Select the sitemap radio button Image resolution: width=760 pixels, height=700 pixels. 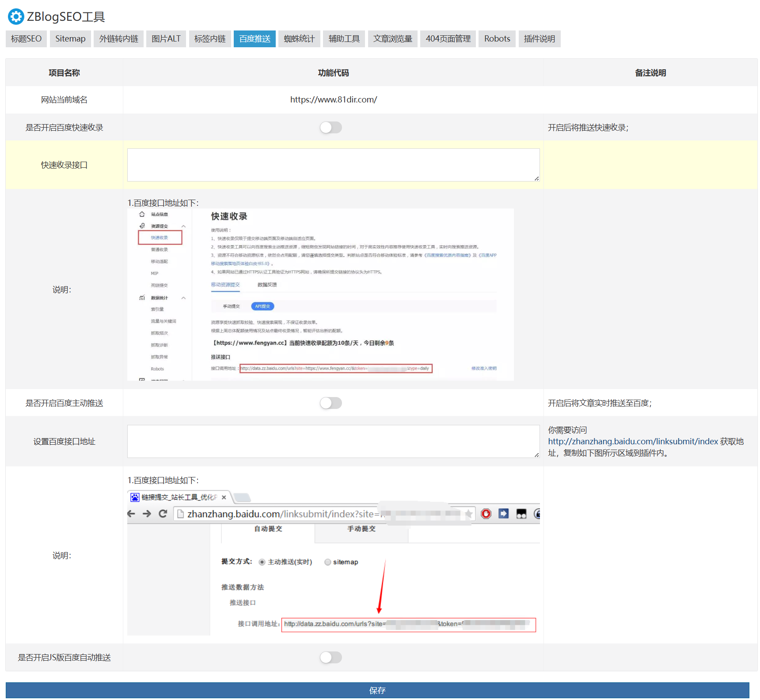pyautogui.click(x=328, y=562)
